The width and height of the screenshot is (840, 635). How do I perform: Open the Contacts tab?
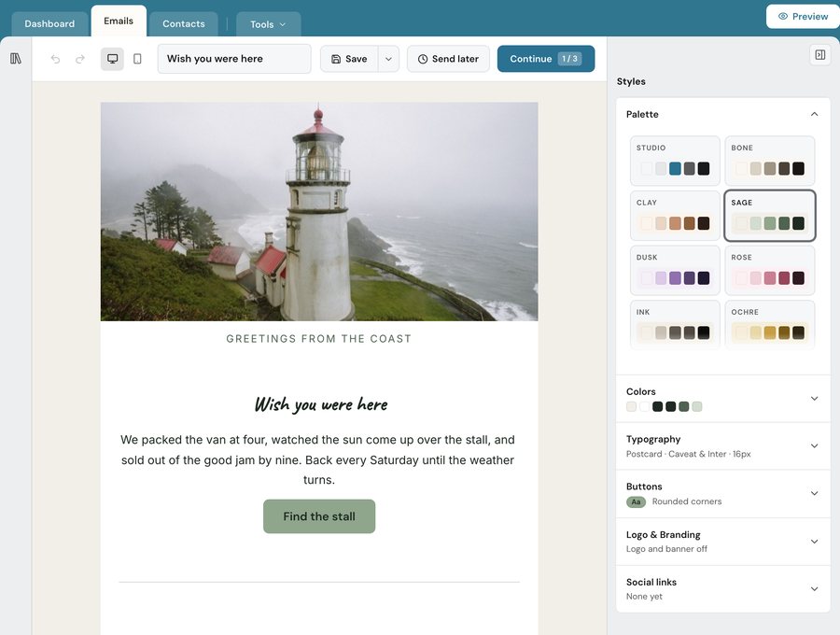184,24
